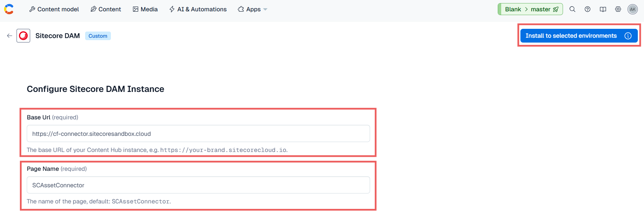Click the Base Url (required) label
The width and height of the screenshot is (644, 224).
(x=53, y=117)
